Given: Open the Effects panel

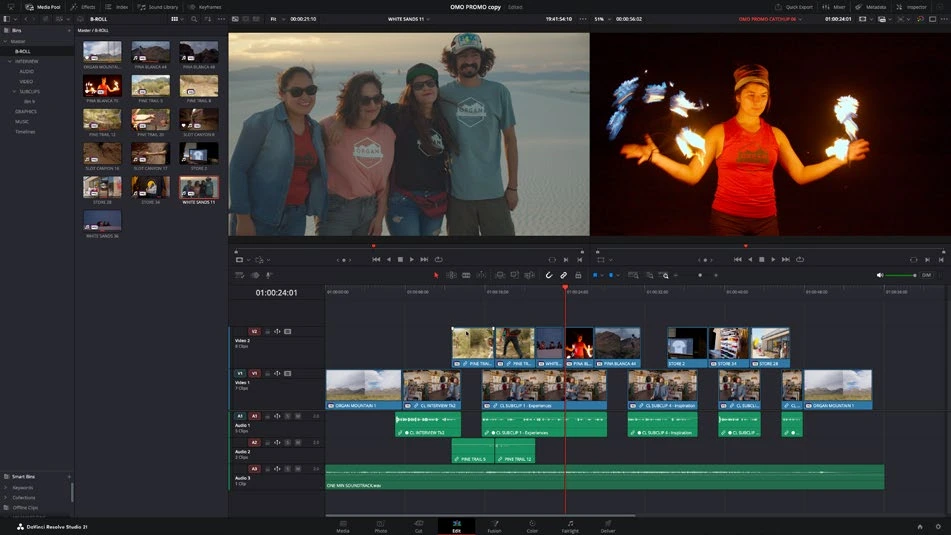Looking at the screenshot, I should 83,7.
